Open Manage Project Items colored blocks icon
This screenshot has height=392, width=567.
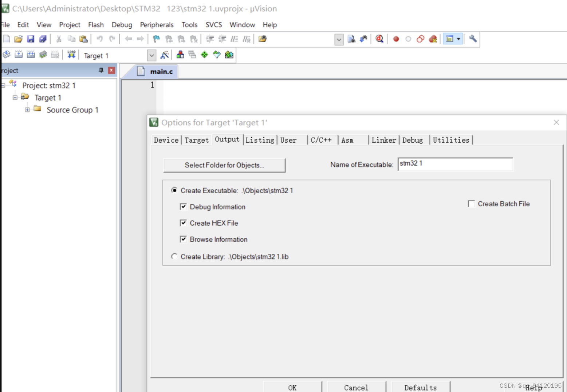180,55
